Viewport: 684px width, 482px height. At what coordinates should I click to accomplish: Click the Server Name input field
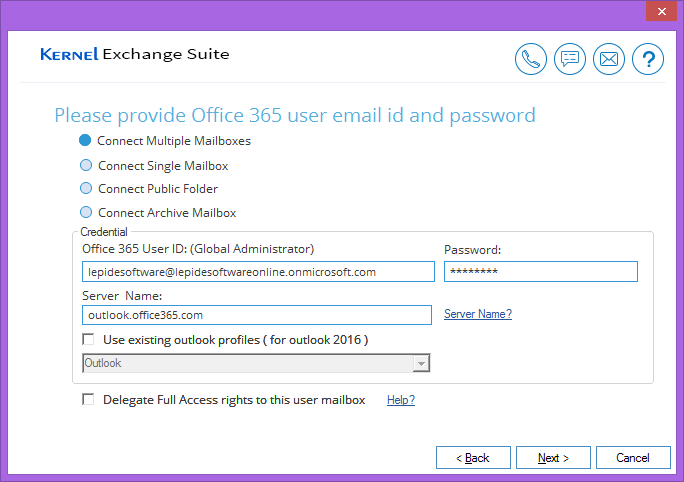coord(256,315)
